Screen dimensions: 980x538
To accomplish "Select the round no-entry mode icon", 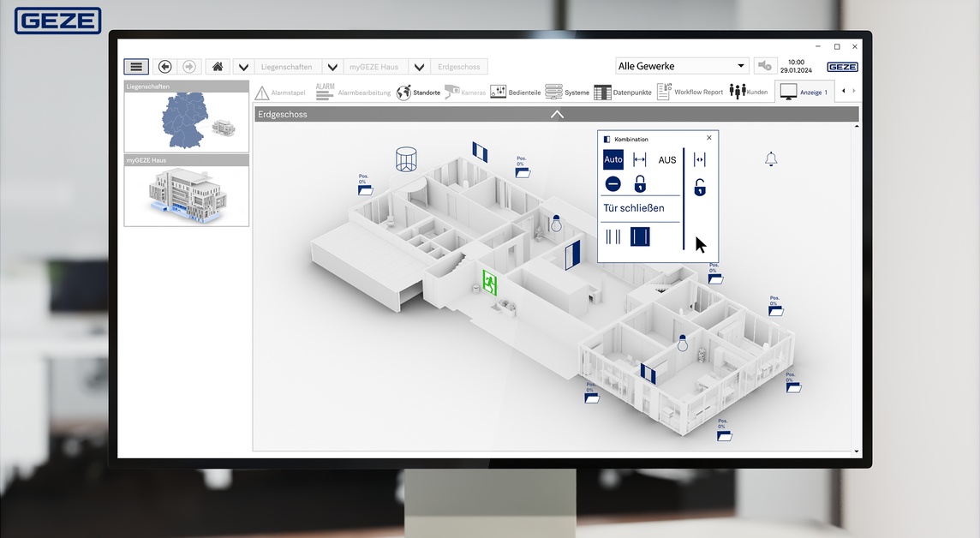I will (x=613, y=183).
